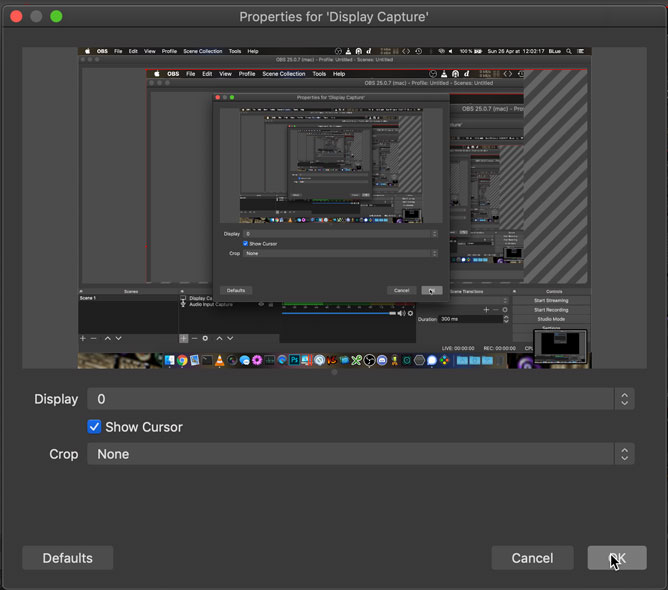Close the Properties window with red button

[16, 17]
